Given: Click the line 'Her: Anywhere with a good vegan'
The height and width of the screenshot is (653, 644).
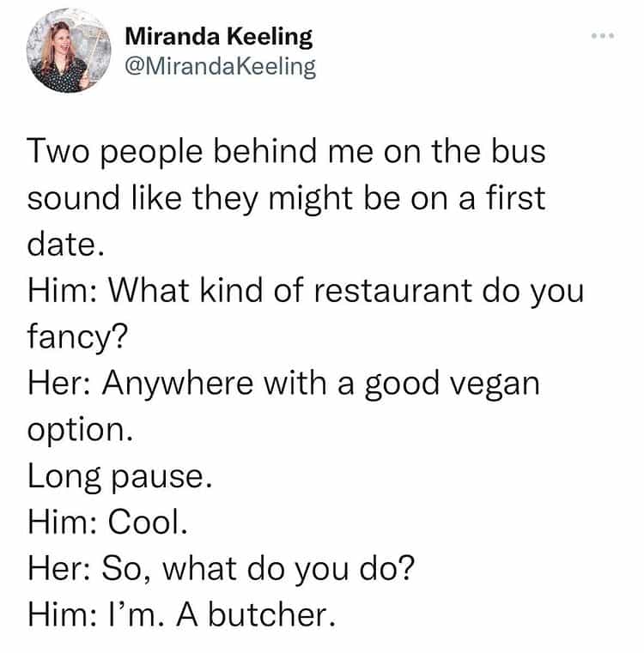Looking at the screenshot, I should [x=283, y=381].
